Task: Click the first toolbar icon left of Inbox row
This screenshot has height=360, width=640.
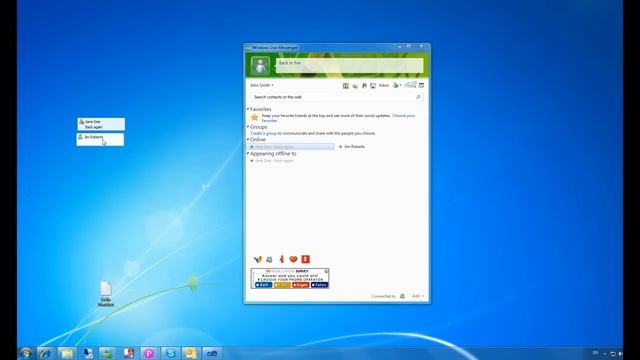Action: 346,85
